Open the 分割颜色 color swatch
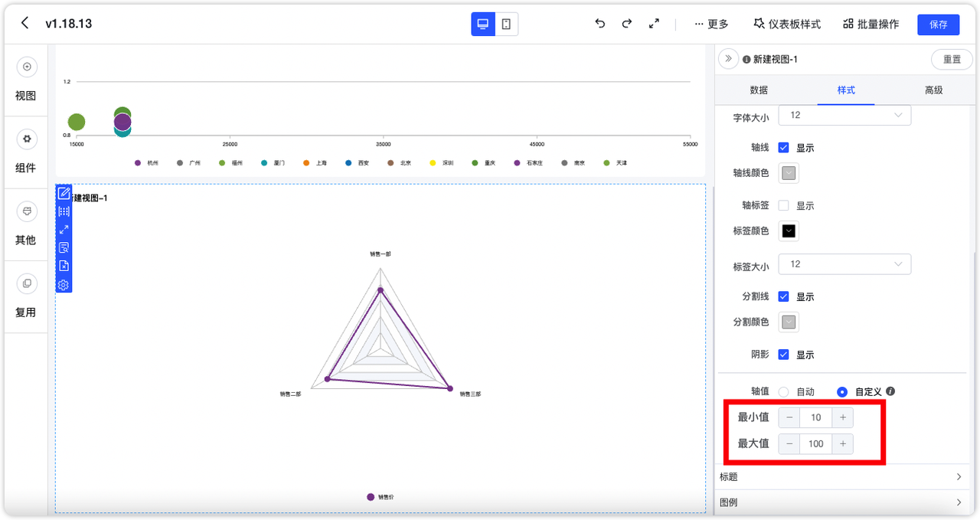The width and height of the screenshot is (980, 520). coord(789,322)
